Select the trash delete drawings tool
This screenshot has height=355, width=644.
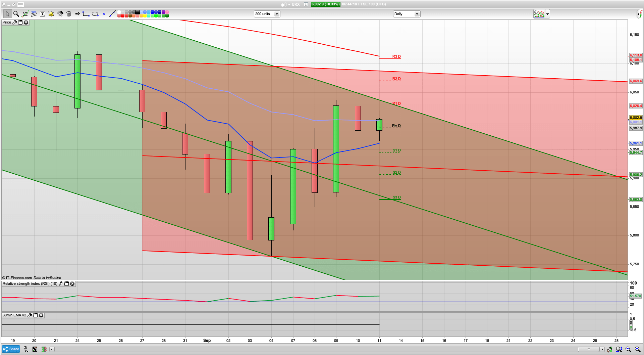(x=68, y=14)
